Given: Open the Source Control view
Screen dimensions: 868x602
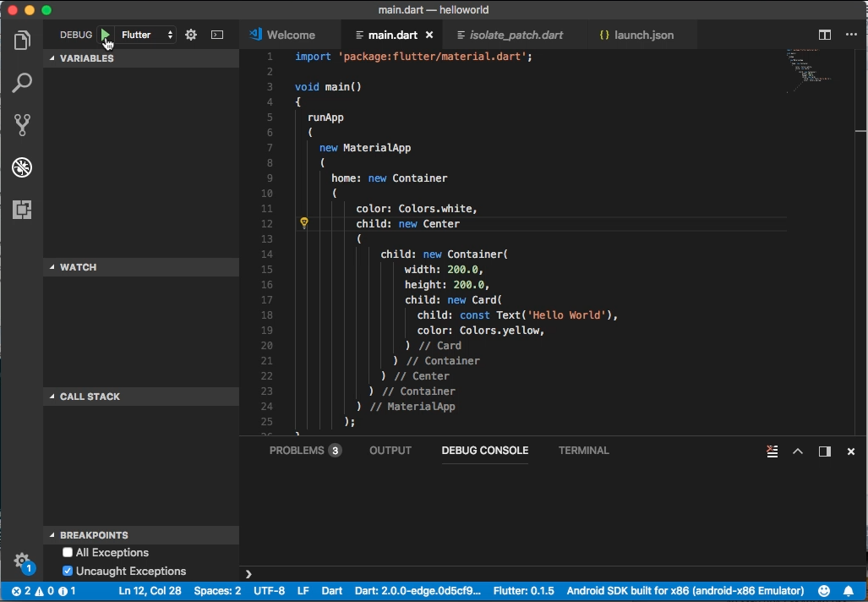Looking at the screenshot, I should click(x=22, y=124).
